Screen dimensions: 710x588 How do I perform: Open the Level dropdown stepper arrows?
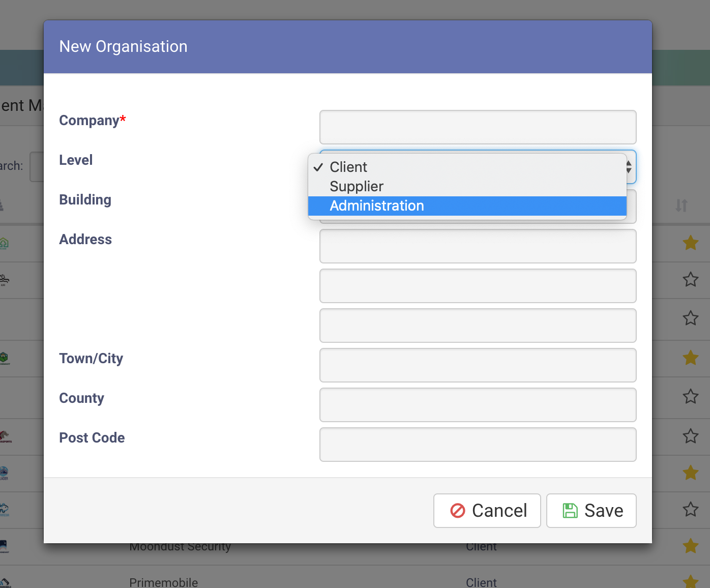tap(629, 167)
